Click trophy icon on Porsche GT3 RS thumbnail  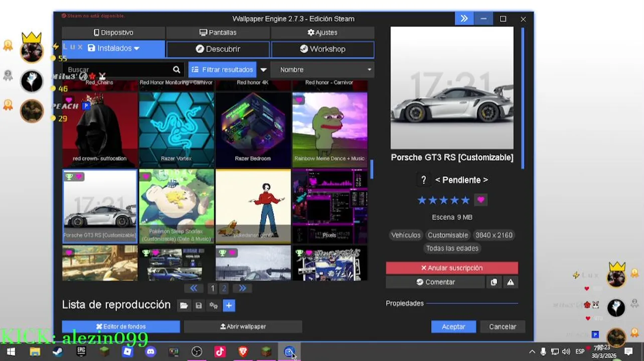tap(70, 176)
